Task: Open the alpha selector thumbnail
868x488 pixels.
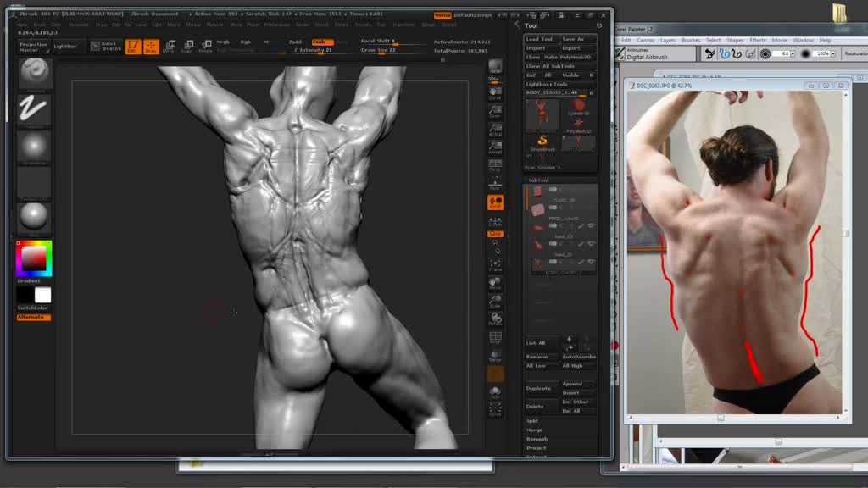Action: [x=34, y=147]
